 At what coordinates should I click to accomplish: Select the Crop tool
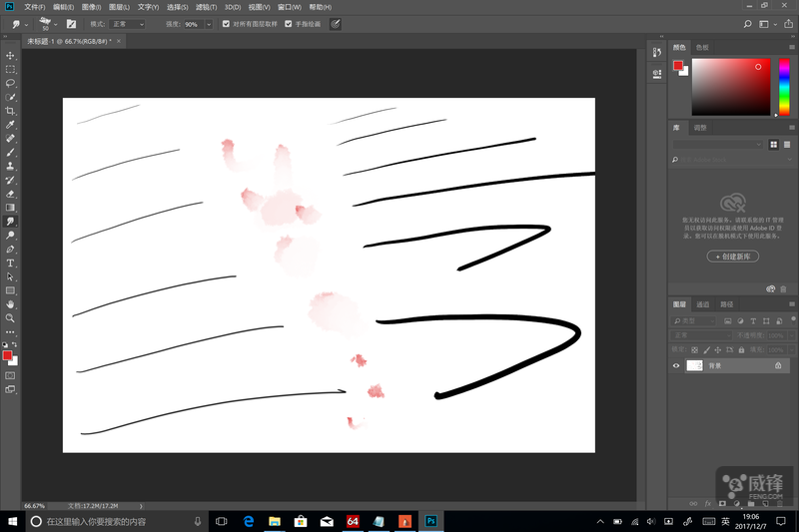pos(10,111)
